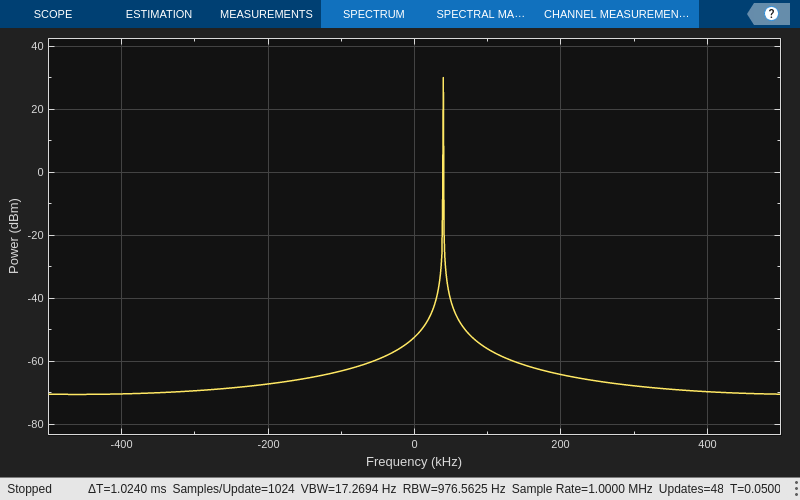This screenshot has width=800, height=500.
Task: Open the ESTIMATION tab
Action: point(159,14)
